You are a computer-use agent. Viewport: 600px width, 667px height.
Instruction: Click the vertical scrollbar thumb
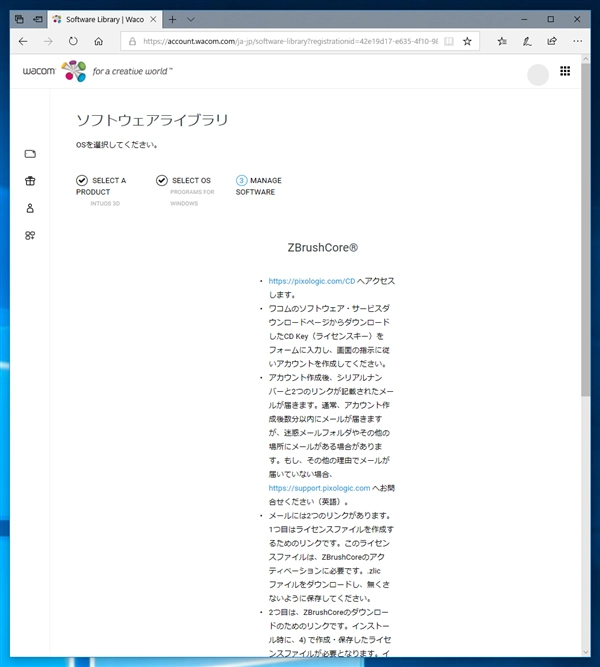tap(586, 230)
